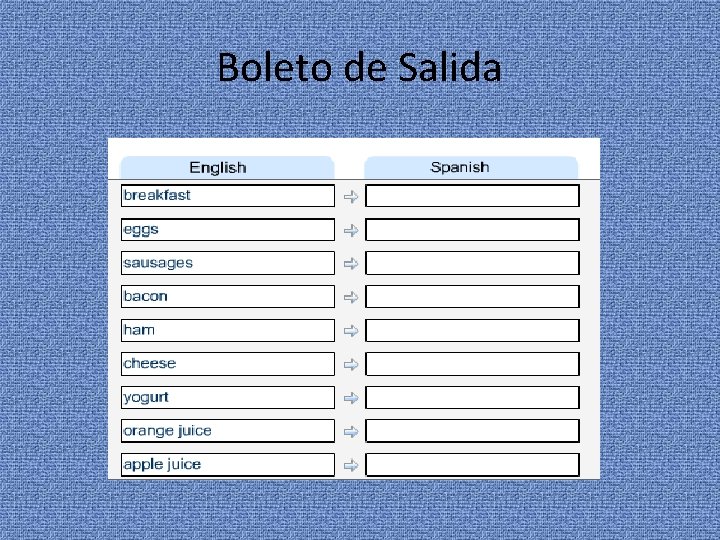Click the arrow icon beside apple juice
This screenshot has width=720, height=540.
pos(351,465)
